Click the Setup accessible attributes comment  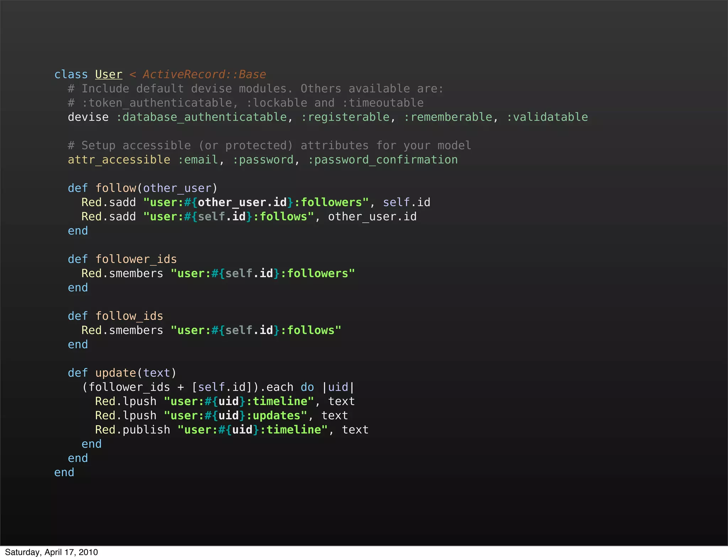(x=269, y=145)
